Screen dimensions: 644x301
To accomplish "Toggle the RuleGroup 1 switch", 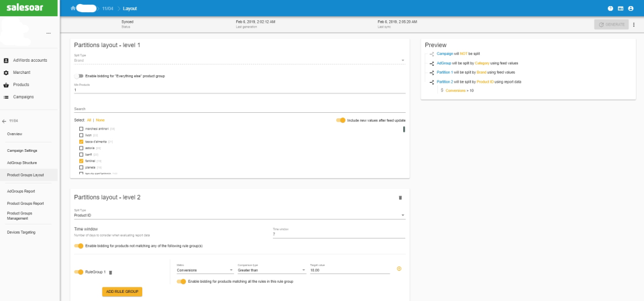I will pos(79,272).
